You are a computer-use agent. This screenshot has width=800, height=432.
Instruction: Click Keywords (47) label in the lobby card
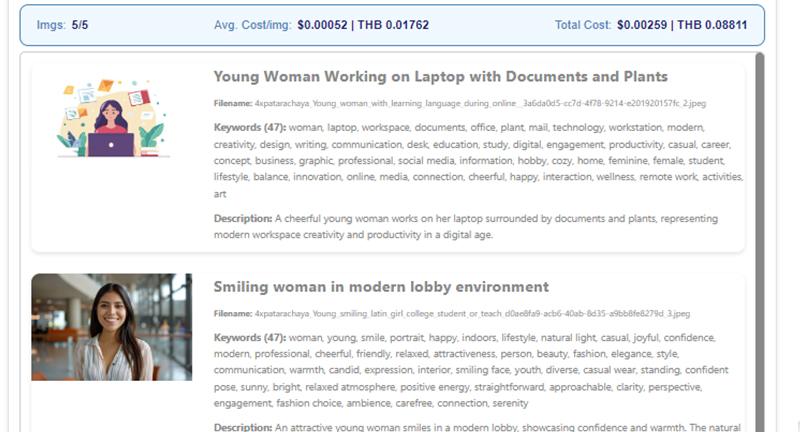point(250,338)
